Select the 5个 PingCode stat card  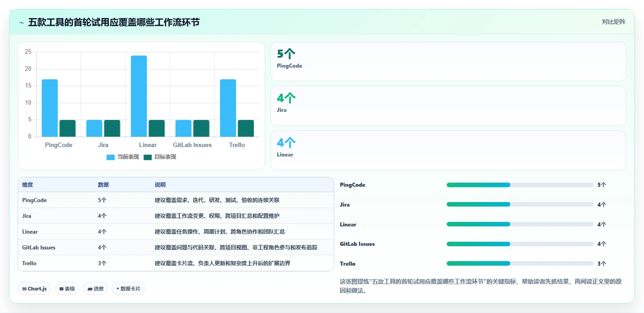click(448, 61)
